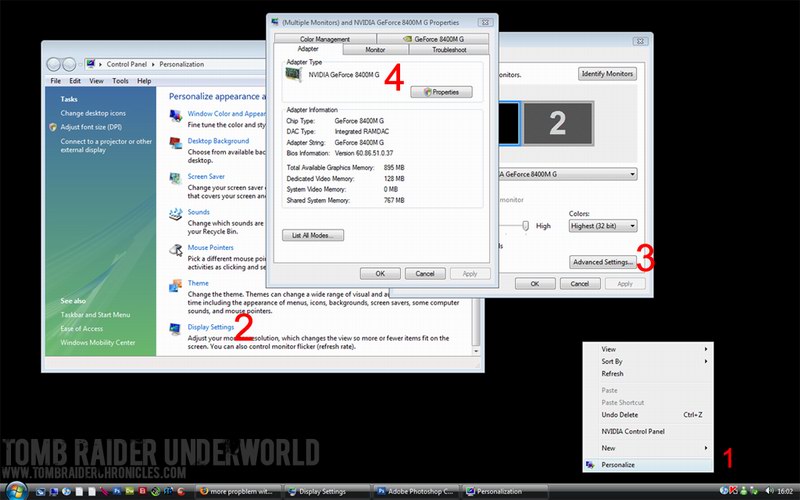This screenshot has width=800, height=500.
Task: Click the network status tray icon
Action: pyautogui.click(x=754, y=490)
